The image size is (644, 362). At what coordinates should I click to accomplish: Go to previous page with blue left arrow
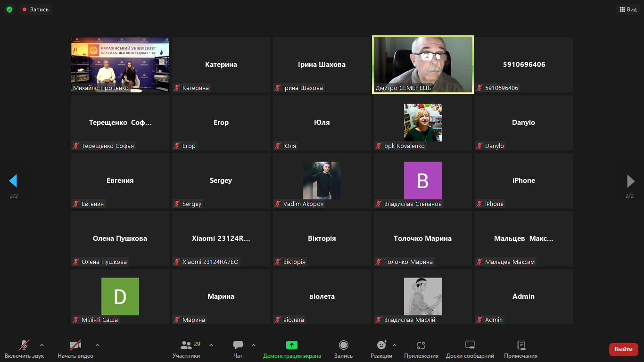coord(13,181)
